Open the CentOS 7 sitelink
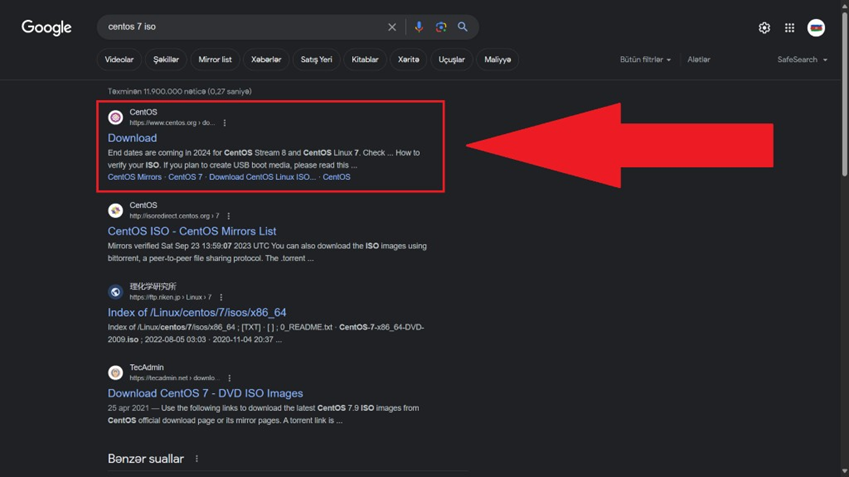This screenshot has width=849, height=477. tap(185, 177)
